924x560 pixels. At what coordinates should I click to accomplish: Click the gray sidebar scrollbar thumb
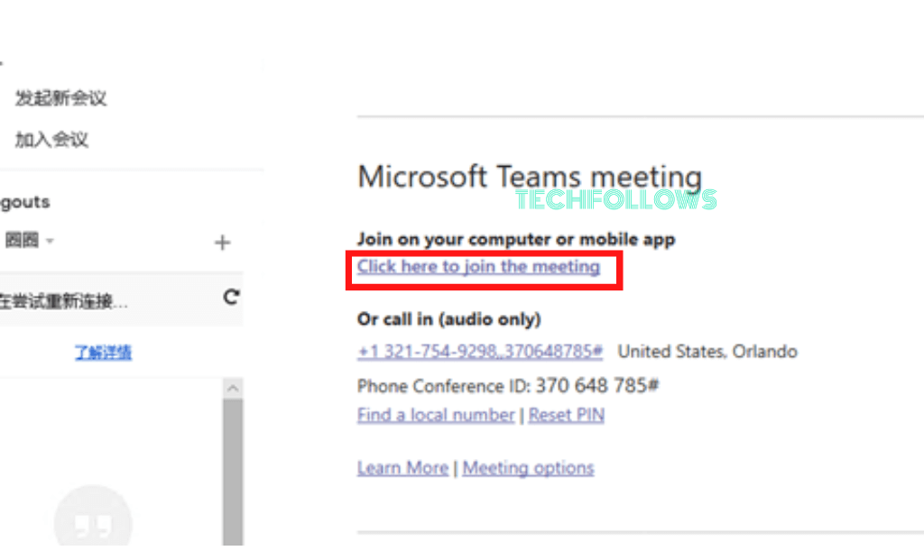click(233, 473)
